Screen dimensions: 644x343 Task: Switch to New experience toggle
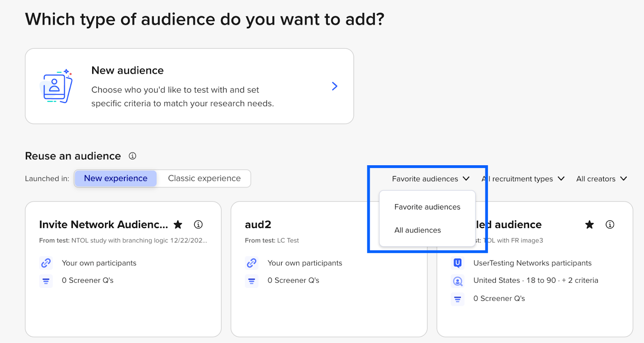116,179
